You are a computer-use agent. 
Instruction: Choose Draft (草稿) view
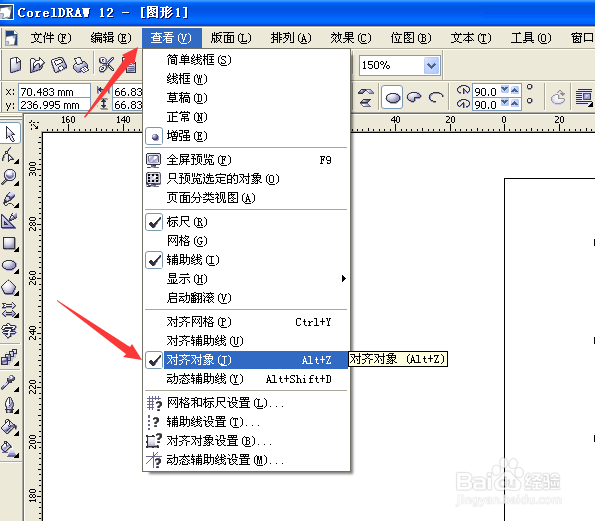246,98
